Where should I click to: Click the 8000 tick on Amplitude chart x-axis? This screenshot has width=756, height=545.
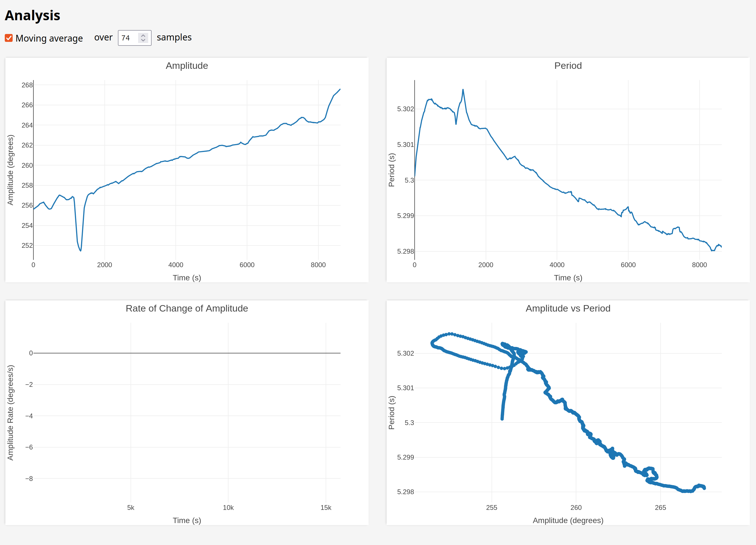coord(318,265)
